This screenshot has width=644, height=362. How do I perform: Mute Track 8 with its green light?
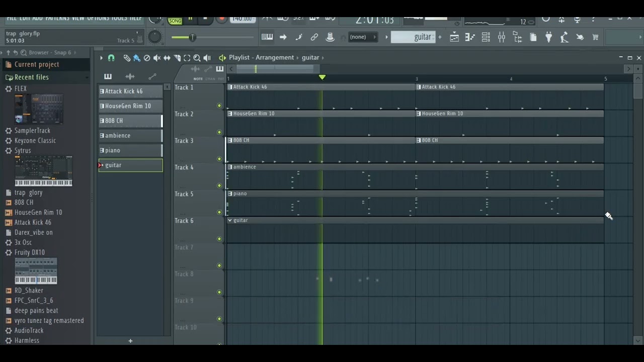[219, 292]
